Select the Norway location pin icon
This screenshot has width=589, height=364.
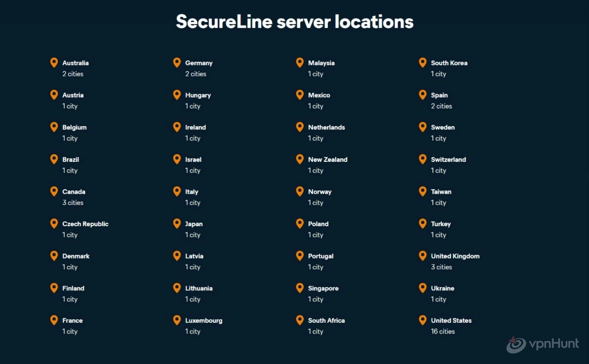299,191
